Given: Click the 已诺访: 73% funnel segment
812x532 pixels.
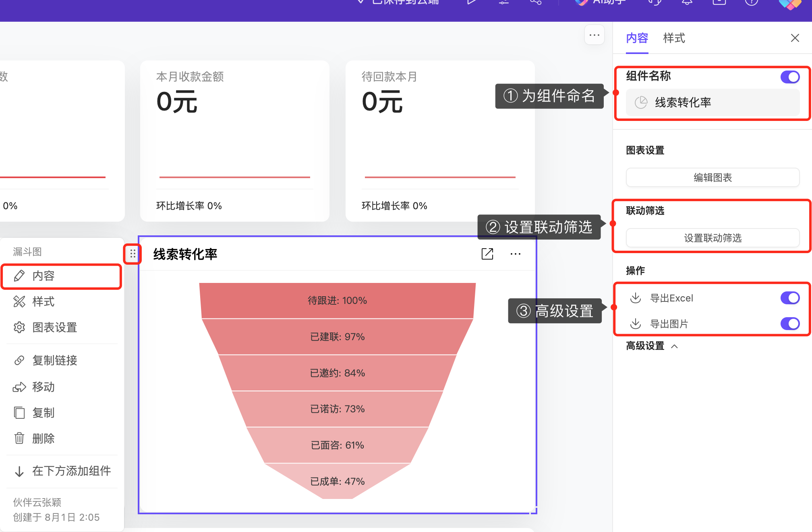Looking at the screenshot, I should tap(338, 409).
